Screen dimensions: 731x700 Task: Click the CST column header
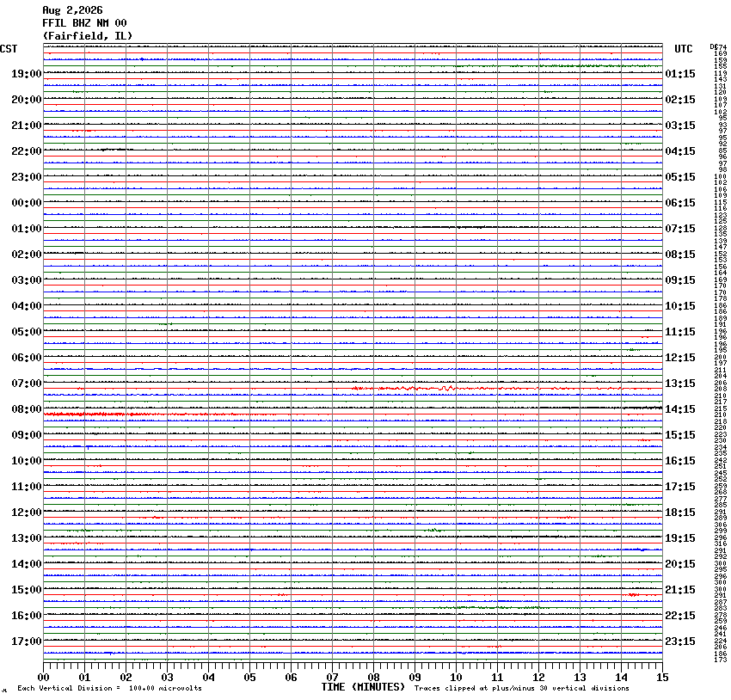[9, 49]
